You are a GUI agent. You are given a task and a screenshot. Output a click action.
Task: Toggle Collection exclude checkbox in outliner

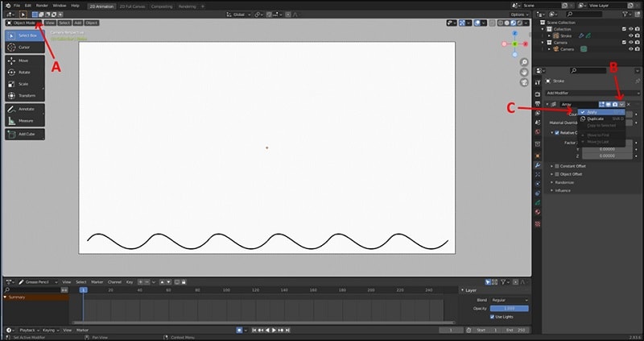(625, 29)
